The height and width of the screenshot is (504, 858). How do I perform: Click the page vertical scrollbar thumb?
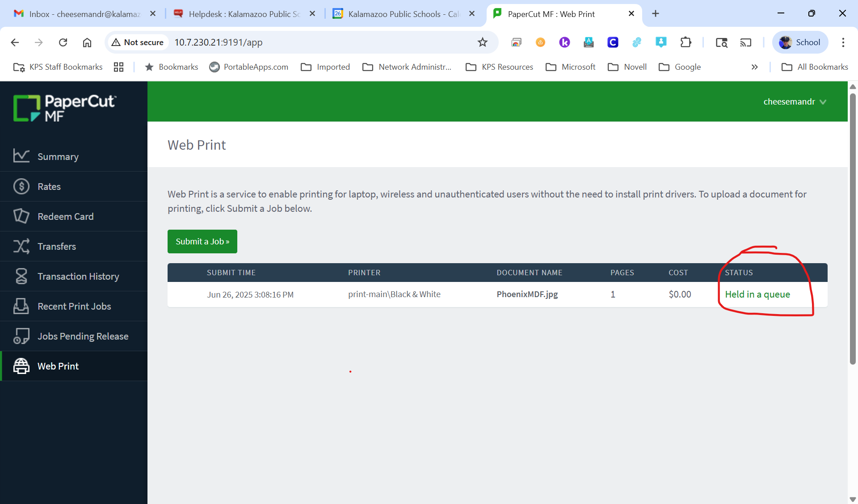(x=853, y=228)
